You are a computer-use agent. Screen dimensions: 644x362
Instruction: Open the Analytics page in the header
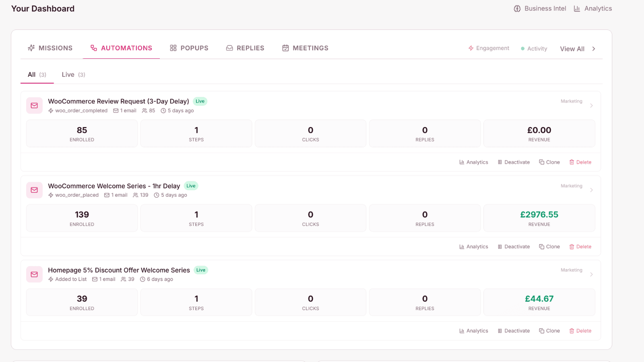[x=593, y=8]
